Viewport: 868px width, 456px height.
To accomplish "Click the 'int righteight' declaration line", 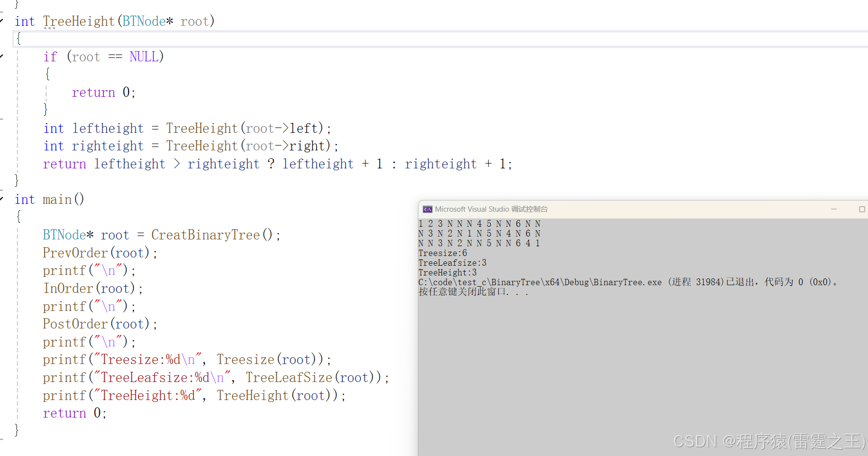I will click(x=191, y=146).
